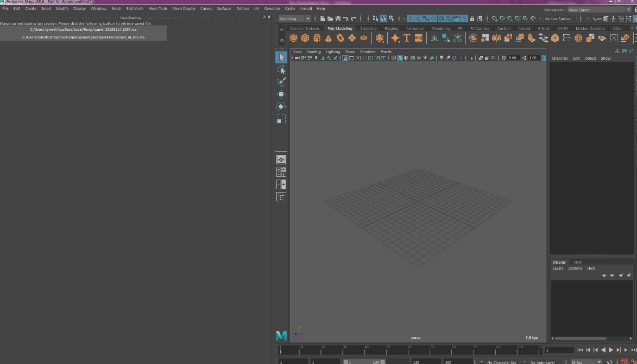Create a polygon cube from the shelf
Screen dimensions: 637x364
[305, 38]
